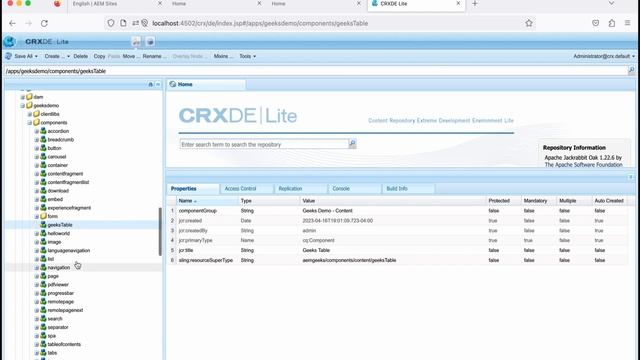Click the Delete toolbar button
This screenshot has width=640, height=360.
coord(80,56)
